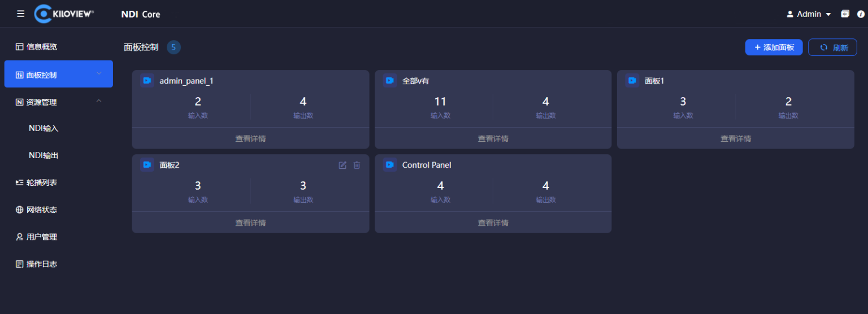Click the edit icon on 面板2 card
868x314 pixels.
(342, 165)
